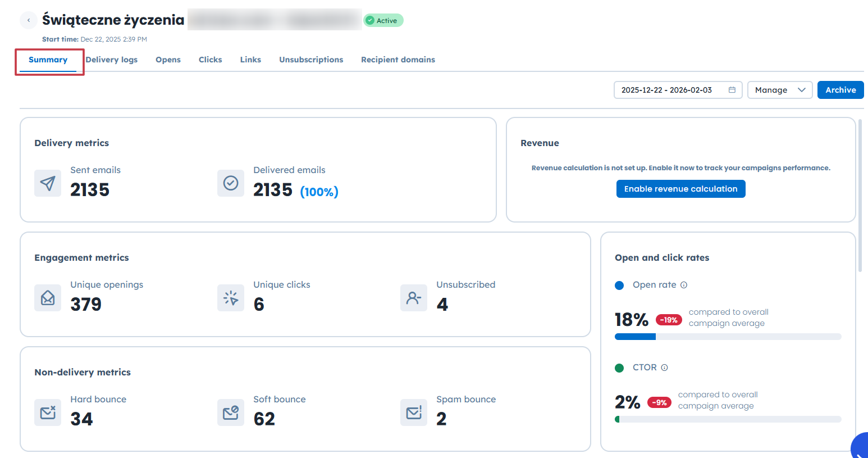Viewport: 868px width, 458px height.
Task: Go back using the left chevron icon
Action: [x=29, y=20]
